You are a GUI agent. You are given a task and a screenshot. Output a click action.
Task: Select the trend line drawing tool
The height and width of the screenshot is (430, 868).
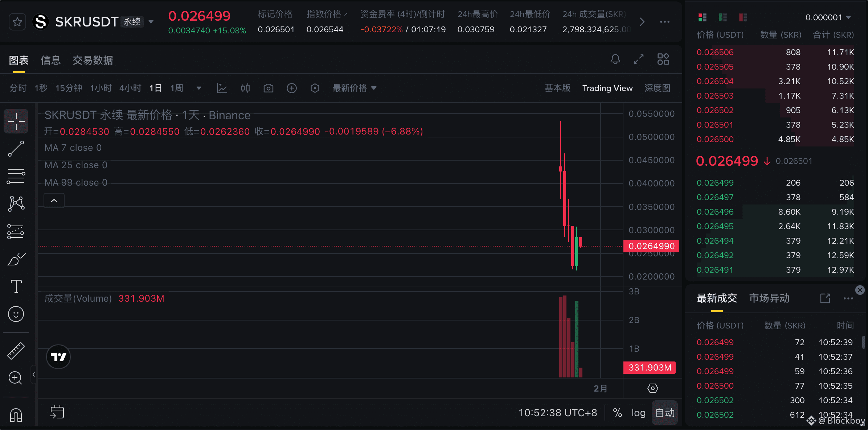click(x=16, y=149)
